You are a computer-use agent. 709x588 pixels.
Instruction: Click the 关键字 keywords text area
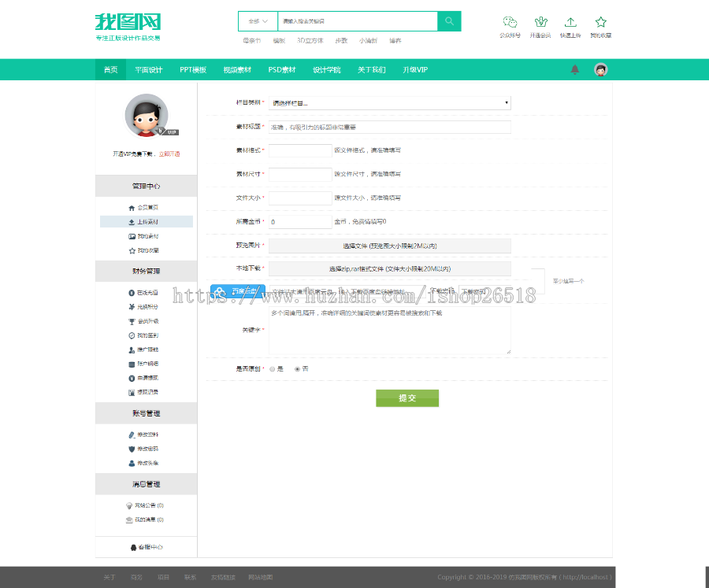tap(390, 331)
